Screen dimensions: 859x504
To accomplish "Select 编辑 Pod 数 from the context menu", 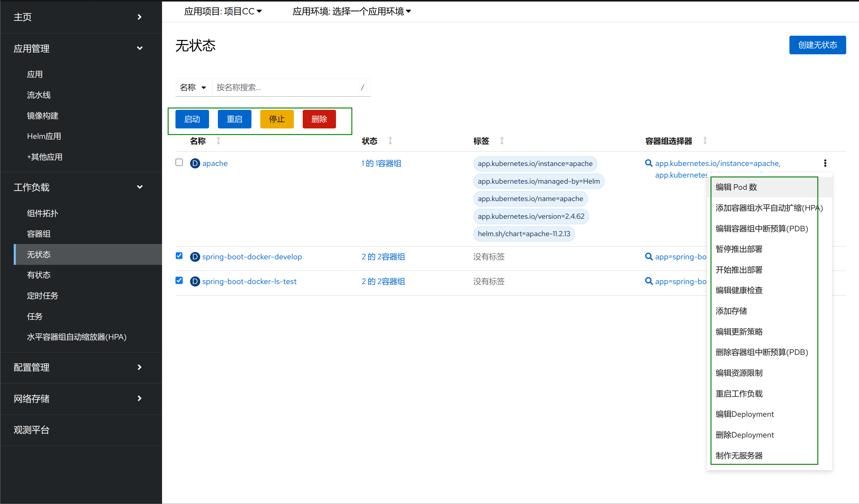I will [x=736, y=187].
